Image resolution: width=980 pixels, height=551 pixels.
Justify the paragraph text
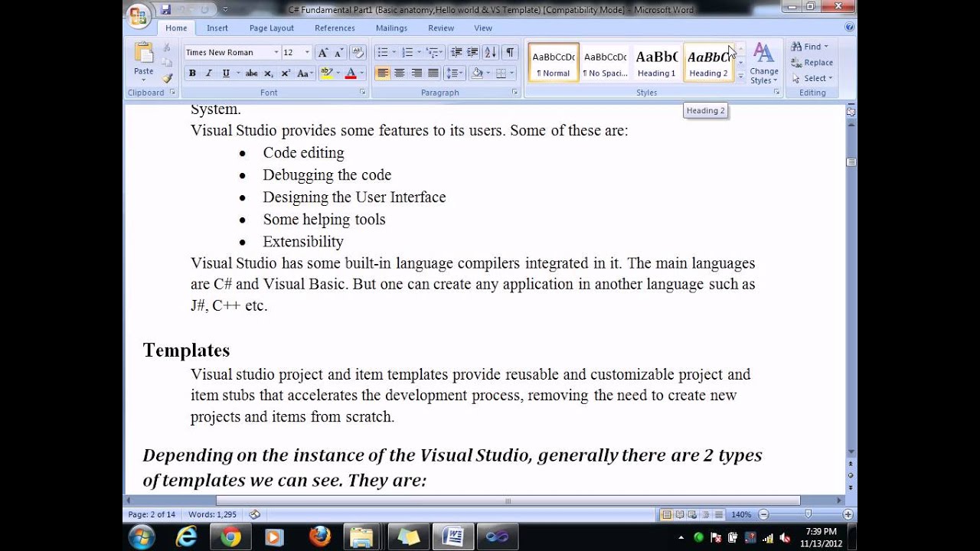click(x=433, y=73)
